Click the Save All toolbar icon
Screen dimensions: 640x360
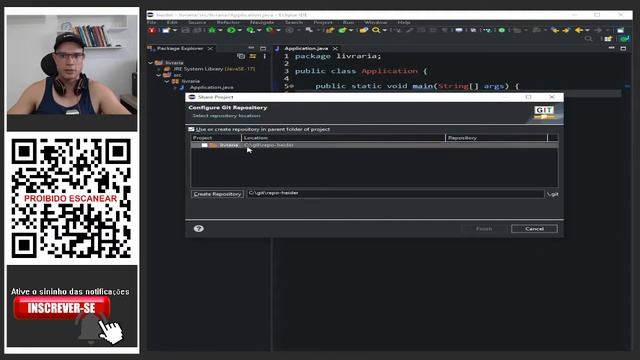(197, 30)
